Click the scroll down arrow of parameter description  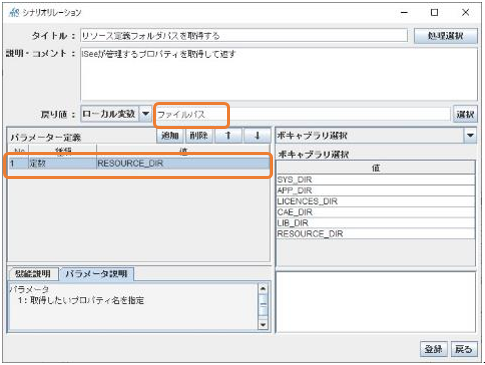263,324
